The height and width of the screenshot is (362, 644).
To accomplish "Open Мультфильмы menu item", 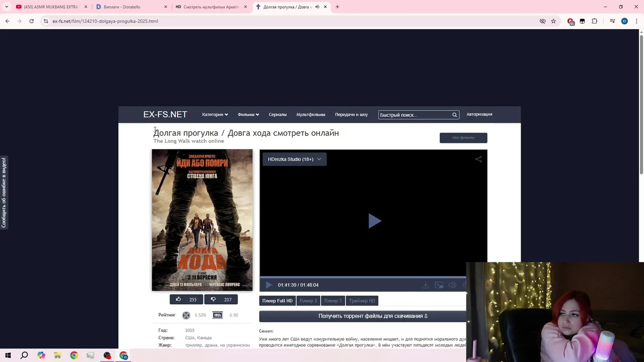I will click(x=310, y=115).
